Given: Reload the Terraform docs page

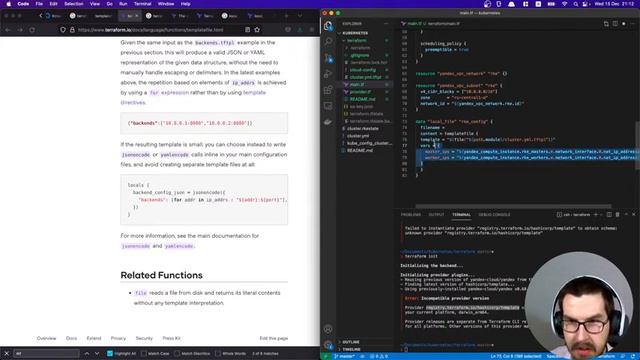Looking at the screenshot, I should [x=32, y=30].
